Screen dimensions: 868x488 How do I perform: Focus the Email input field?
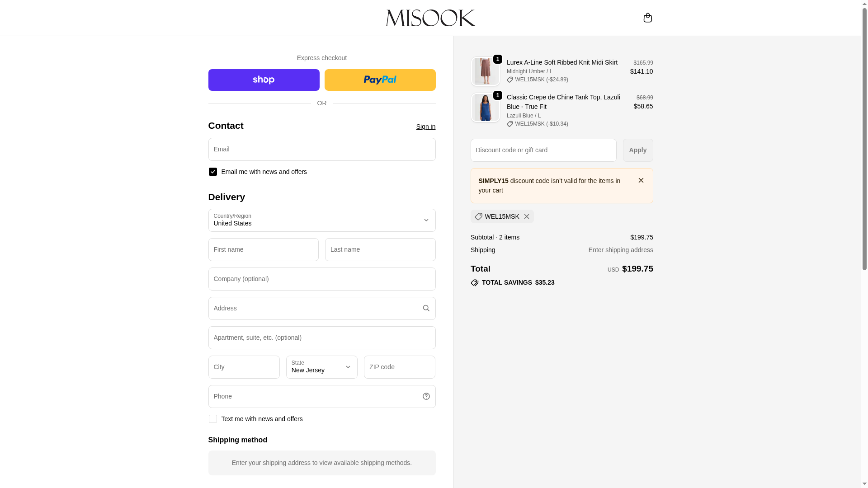(321, 149)
